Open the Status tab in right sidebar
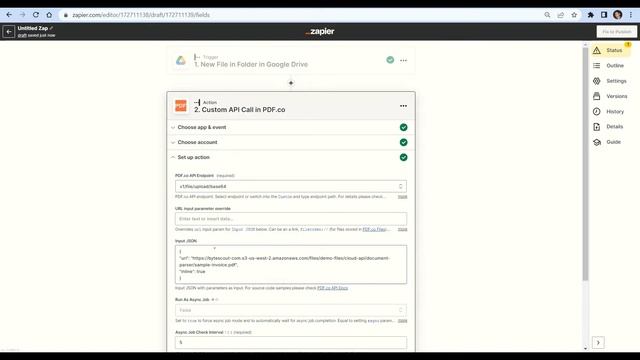 [611, 50]
